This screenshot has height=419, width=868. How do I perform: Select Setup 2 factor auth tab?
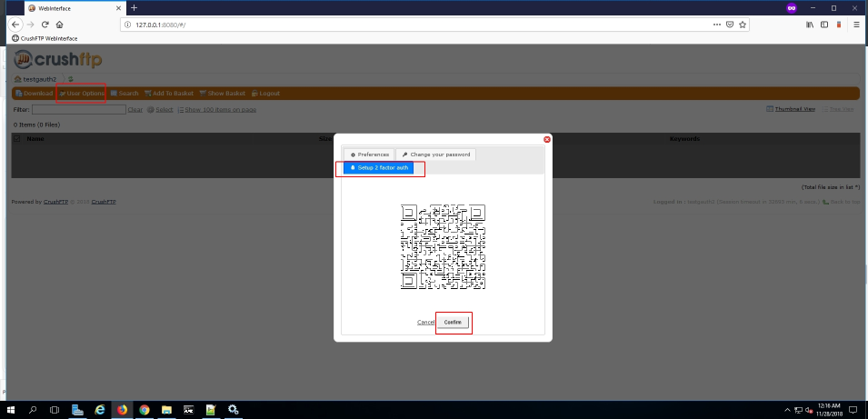pos(379,168)
